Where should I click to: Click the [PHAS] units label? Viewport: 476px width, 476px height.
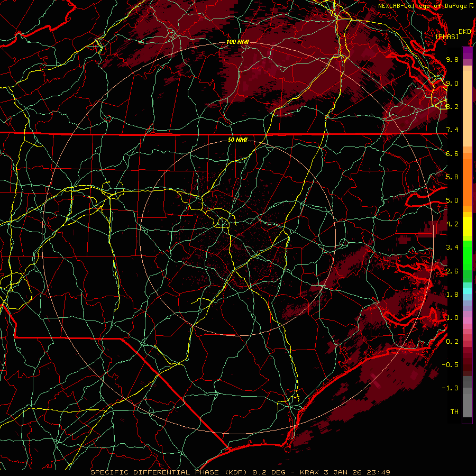[x=447, y=36]
